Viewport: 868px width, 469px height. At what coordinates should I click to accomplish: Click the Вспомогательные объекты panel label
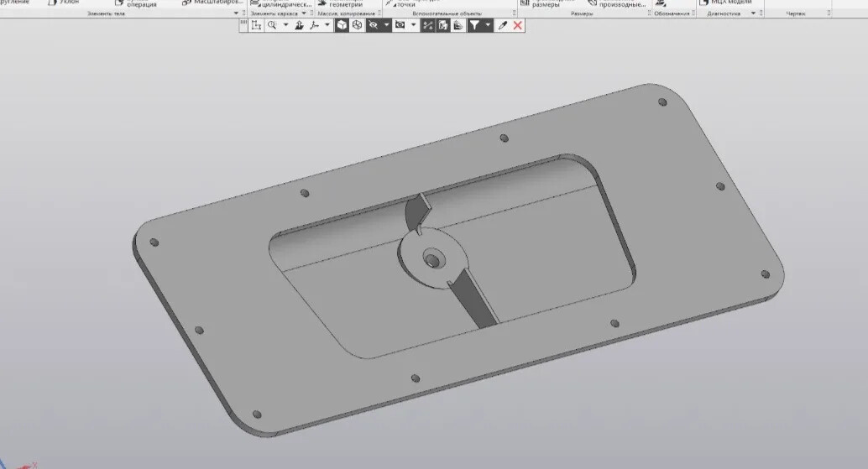[447, 13]
